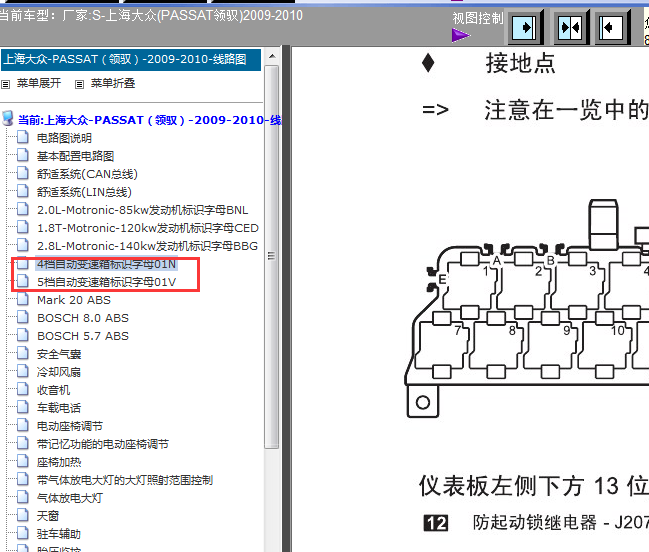This screenshot has height=552, width=649.
Task: Click the page icon beside 舒适系统(LIN总线)
Action: [x=23, y=191]
